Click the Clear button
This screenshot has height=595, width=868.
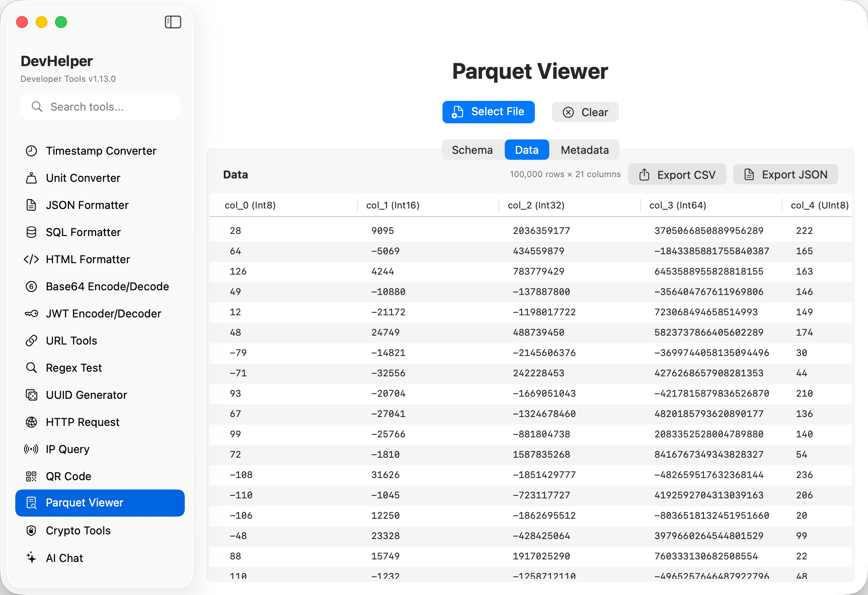tap(585, 112)
